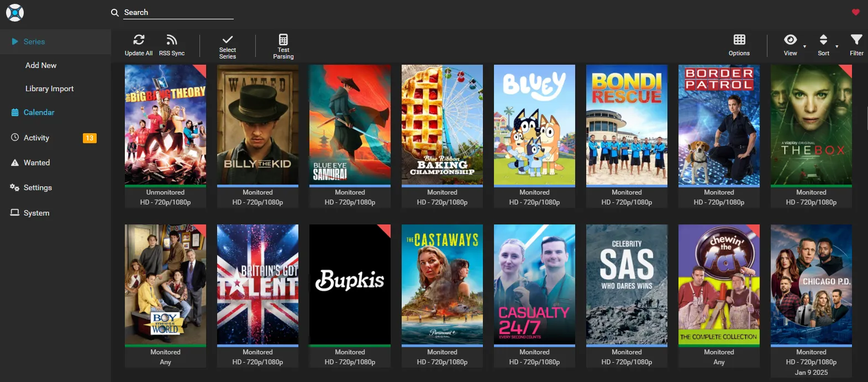Open the Bluey series poster
Screen dimensions: 868x382
(x=534, y=125)
